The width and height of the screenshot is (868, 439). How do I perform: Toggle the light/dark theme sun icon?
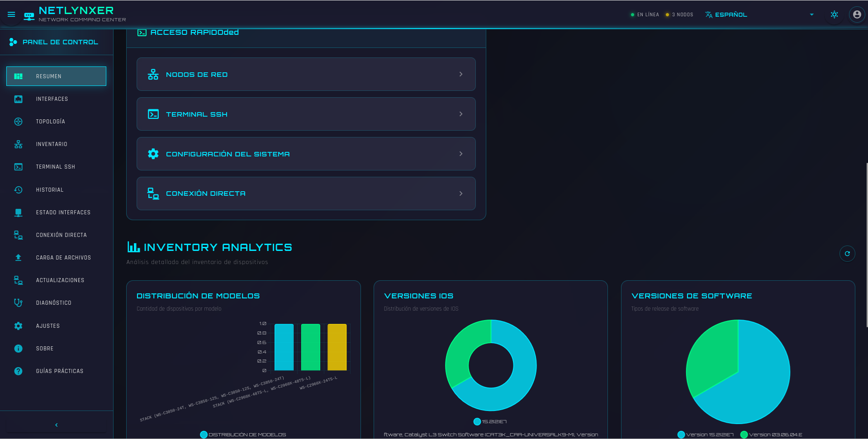[834, 14]
